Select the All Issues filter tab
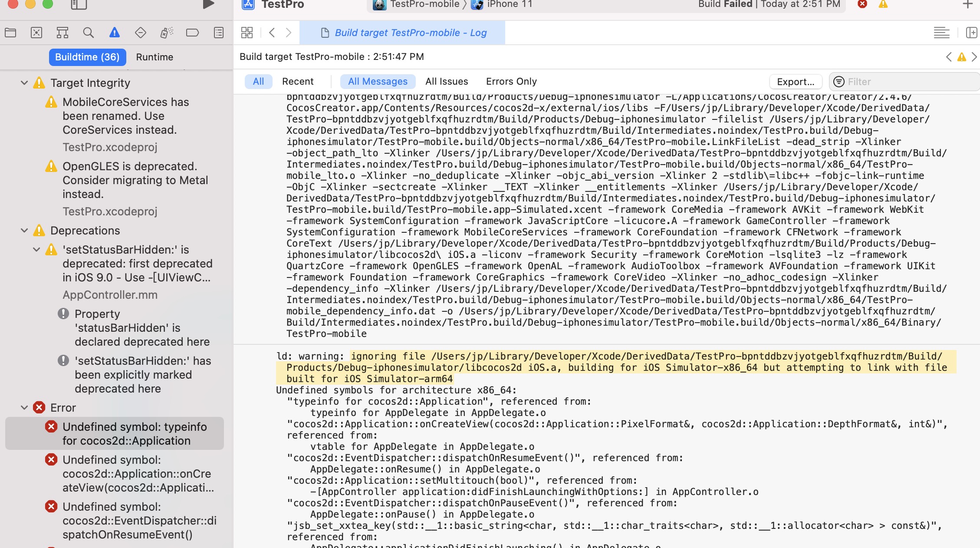This screenshot has width=980, height=548. (x=447, y=81)
